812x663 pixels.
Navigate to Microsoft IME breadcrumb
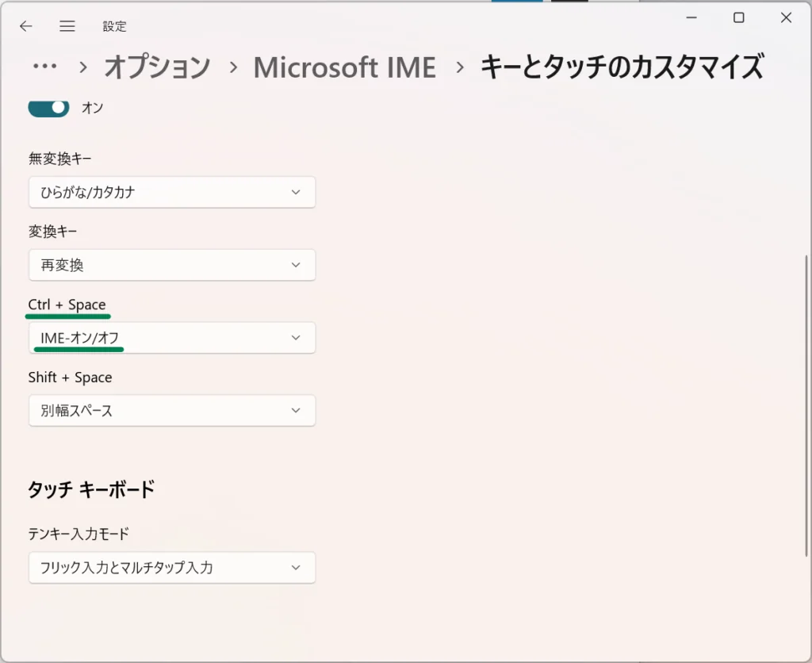[344, 67]
